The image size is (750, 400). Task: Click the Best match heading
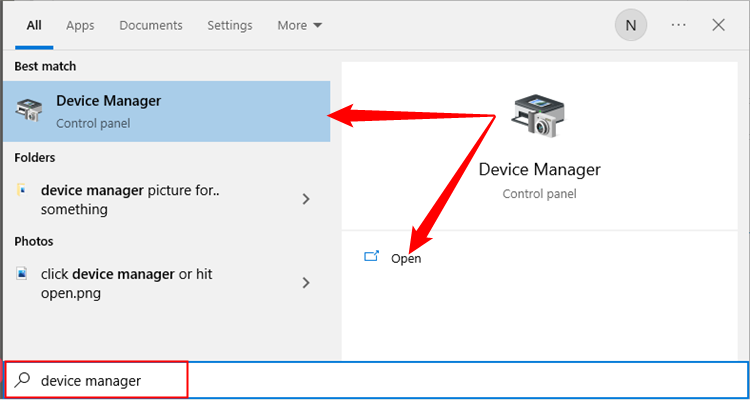coord(45,66)
